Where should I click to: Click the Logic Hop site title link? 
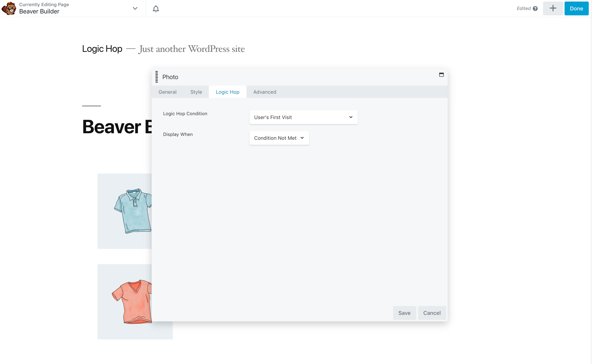point(102,49)
